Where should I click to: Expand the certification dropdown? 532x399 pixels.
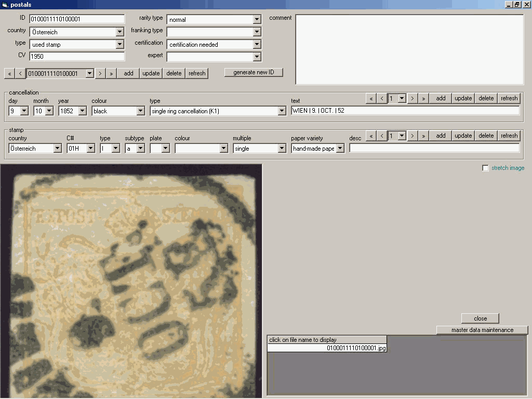pyautogui.click(x=257, y=45)
